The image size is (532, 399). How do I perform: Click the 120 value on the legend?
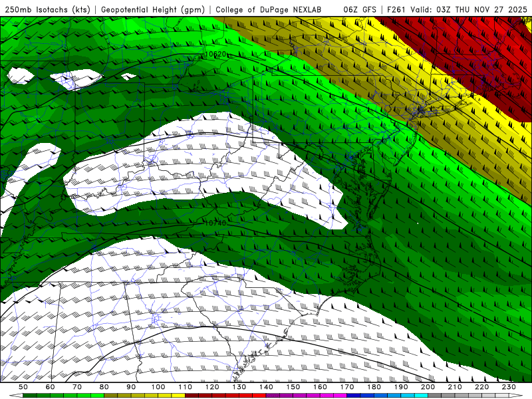click(x=212, y=387)
